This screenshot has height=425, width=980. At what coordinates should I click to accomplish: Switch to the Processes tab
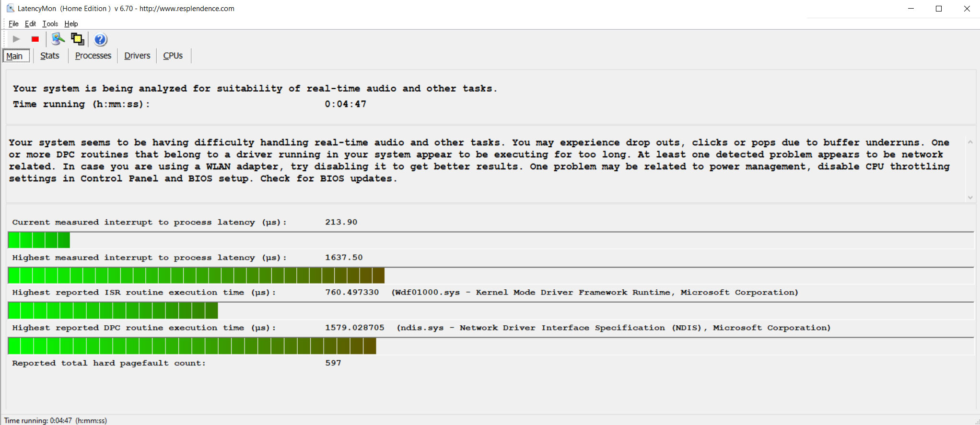click(x=93, y=56)
